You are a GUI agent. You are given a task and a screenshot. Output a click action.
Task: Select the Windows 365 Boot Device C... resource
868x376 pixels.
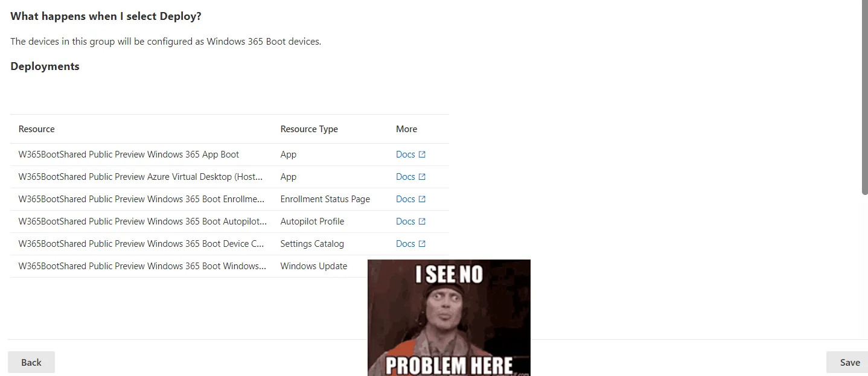pyautogui.click(x=141, y=244)
